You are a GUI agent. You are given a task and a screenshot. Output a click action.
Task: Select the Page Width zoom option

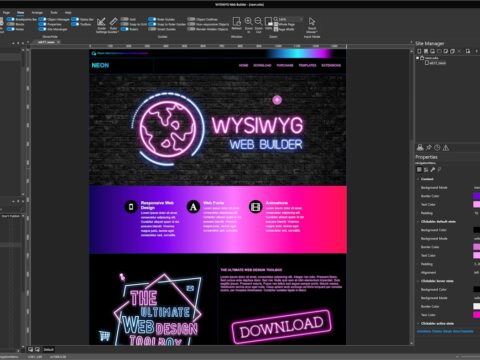[x=284, y=29]
